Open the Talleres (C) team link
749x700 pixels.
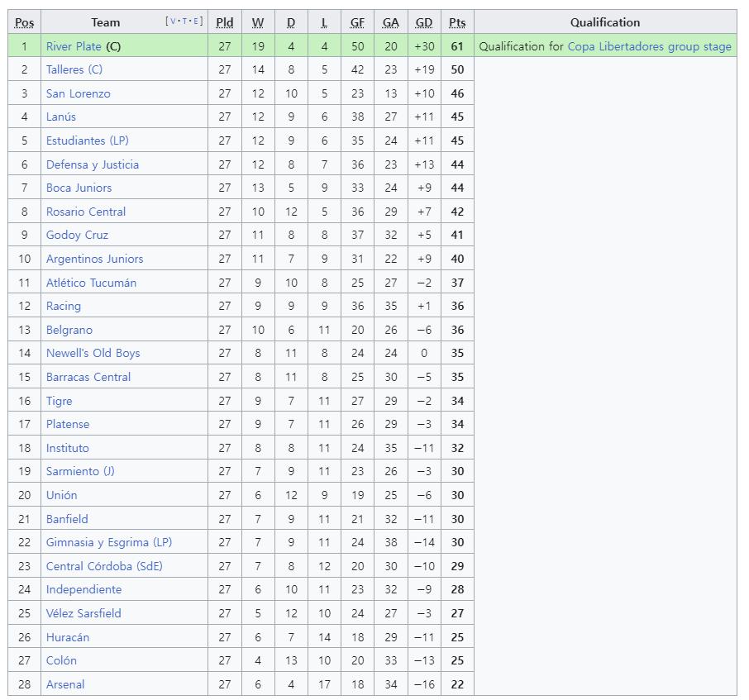pyautogui.click(x=74, y=69)
